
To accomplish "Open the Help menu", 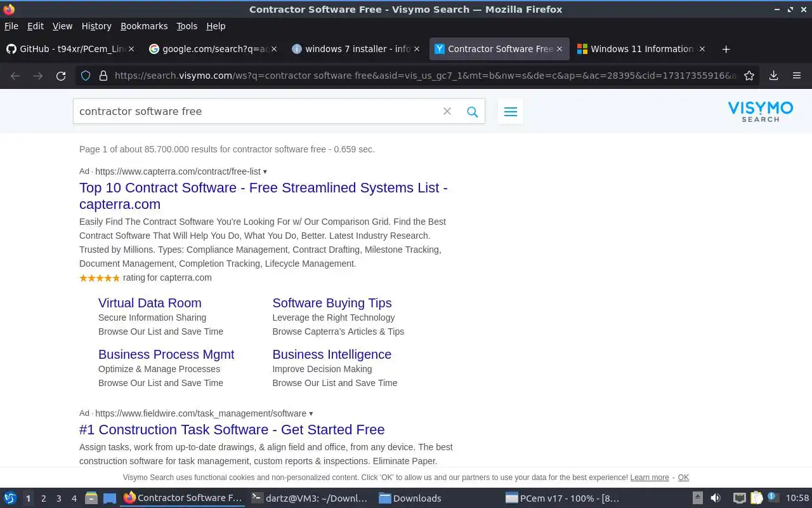I will pos(216,26).
